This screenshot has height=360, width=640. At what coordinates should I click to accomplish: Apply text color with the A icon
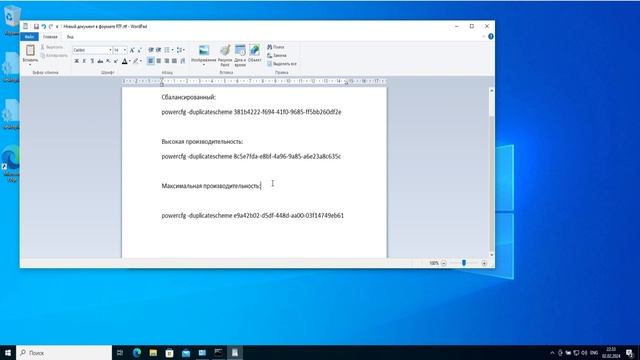(x=124, y=61)
